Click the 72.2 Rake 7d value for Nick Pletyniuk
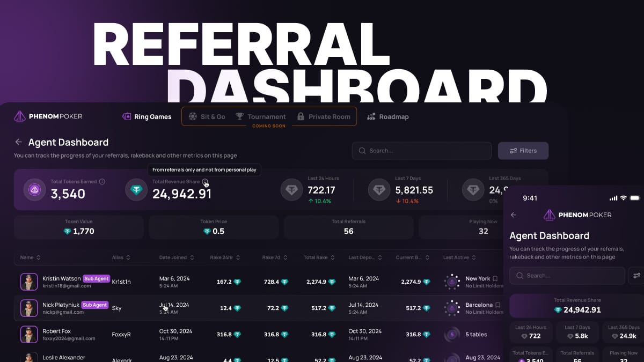The width and height of the screenshot is (644, 362). click(x=273, y=308)
